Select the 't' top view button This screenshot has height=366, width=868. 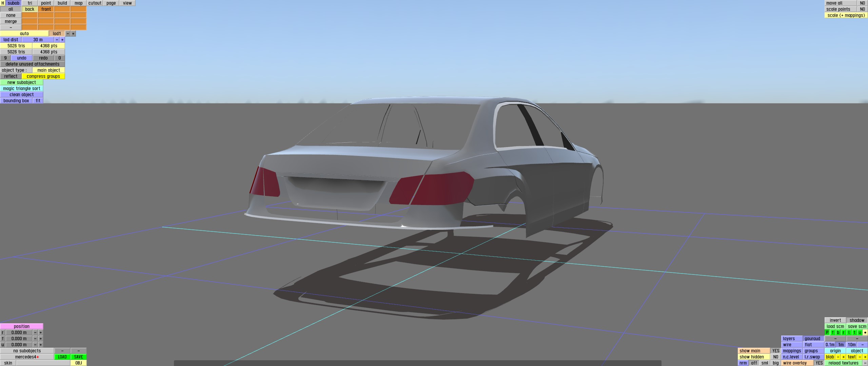coord(854,332)
